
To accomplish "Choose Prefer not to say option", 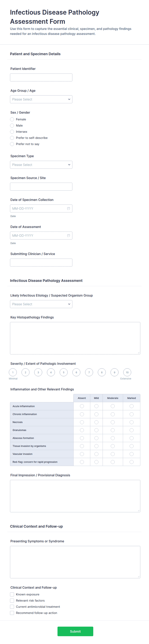I will tap(12, 144).
